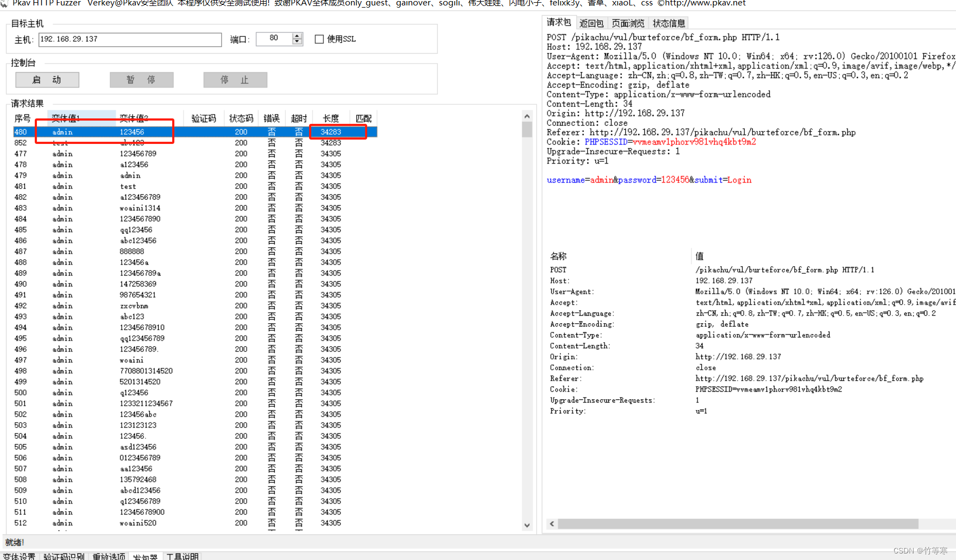This screenshot has height=560, width=956.
Task: Open the 状态信息 status info tab
Action: click(x=669, y=23)
